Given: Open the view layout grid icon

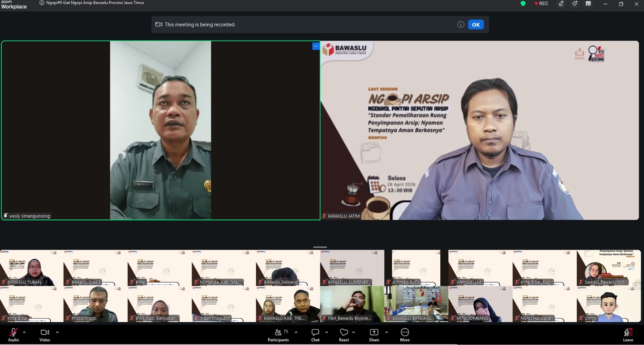Looking at the screenshot, I should pyautogui.click(x=588, y=4).
